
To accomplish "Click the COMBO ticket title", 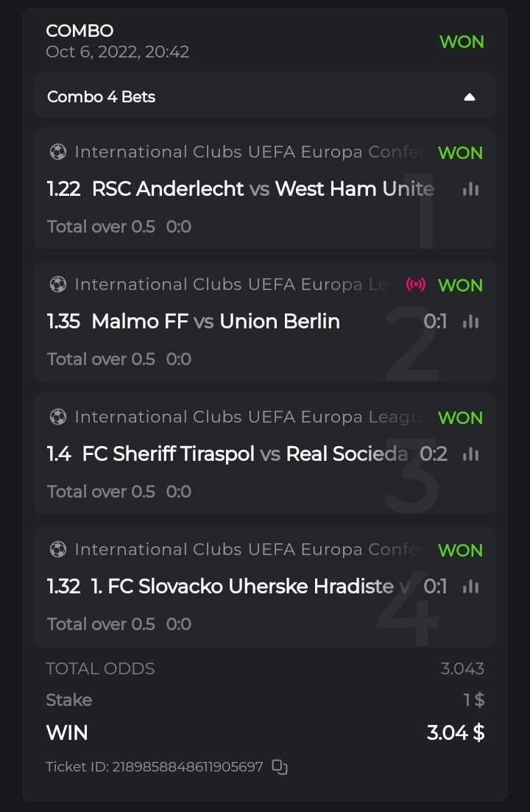I will point(79,31).
